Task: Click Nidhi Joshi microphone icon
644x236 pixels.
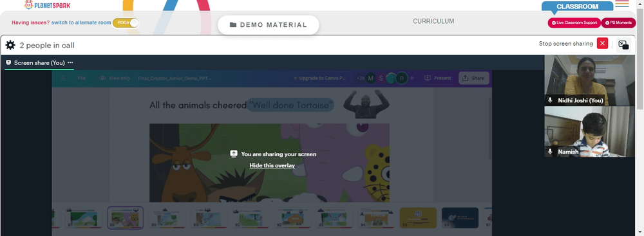Action: [x=550, y=100]
